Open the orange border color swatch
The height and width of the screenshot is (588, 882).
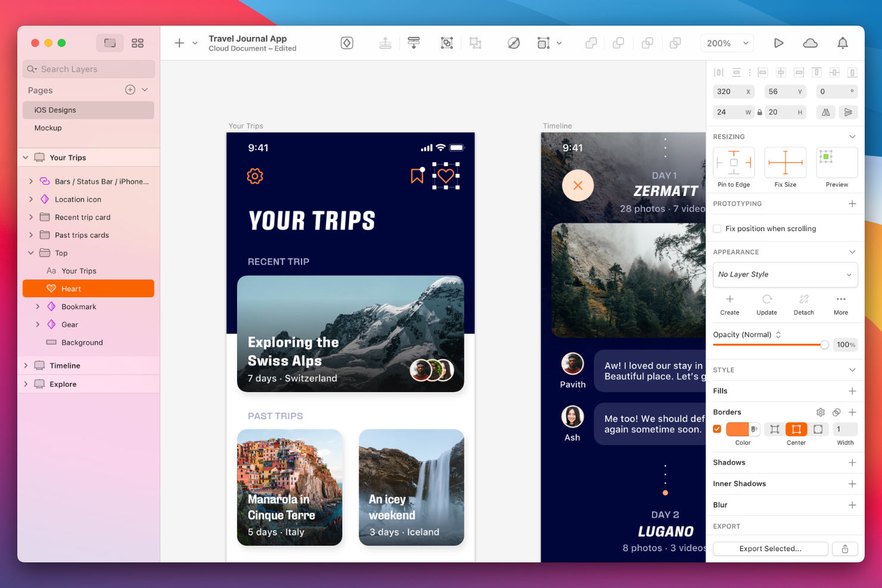737,429
